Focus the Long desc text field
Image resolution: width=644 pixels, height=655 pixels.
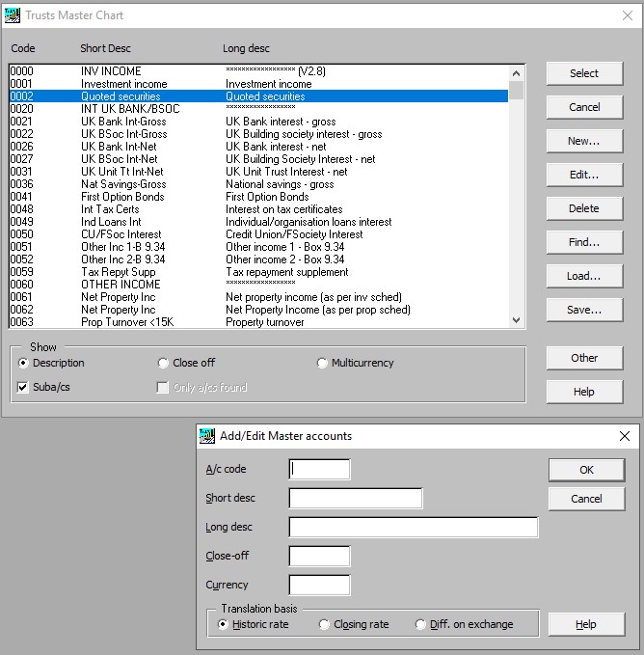click(413, 528)
